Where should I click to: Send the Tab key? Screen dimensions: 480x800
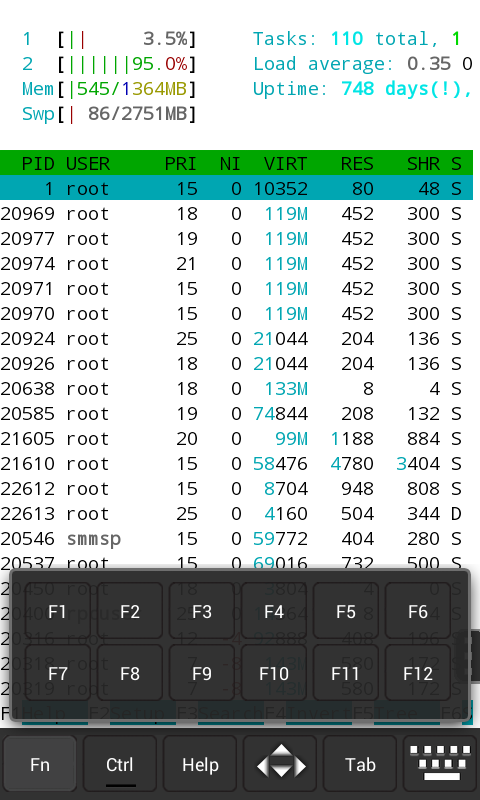tap(360, 764)
